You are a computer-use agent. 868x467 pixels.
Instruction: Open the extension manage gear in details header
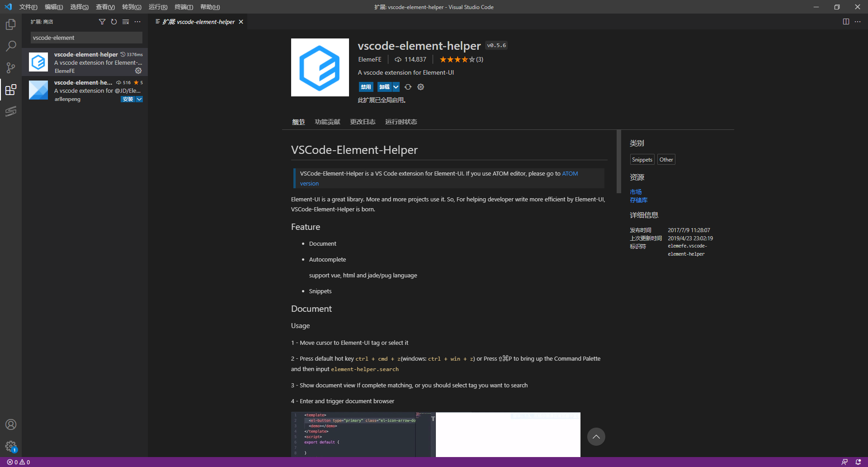(x=420, y=87)
